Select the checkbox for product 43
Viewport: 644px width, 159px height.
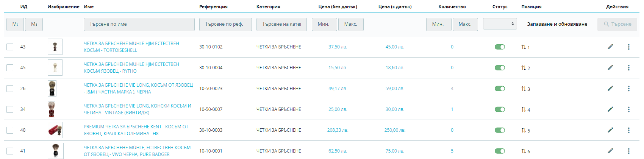coord(10,47)
